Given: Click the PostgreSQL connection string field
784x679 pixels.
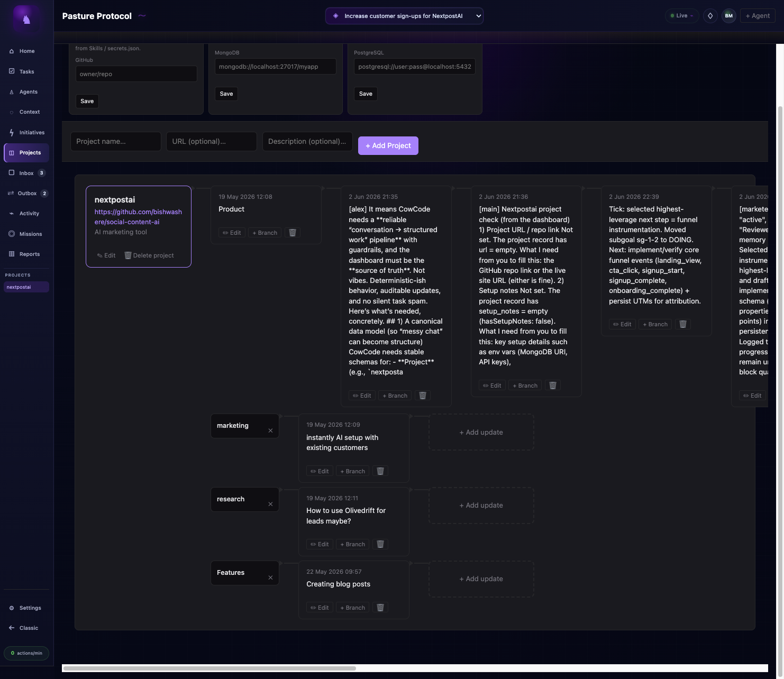Looking at the screenshot, I should pos(415,67).
